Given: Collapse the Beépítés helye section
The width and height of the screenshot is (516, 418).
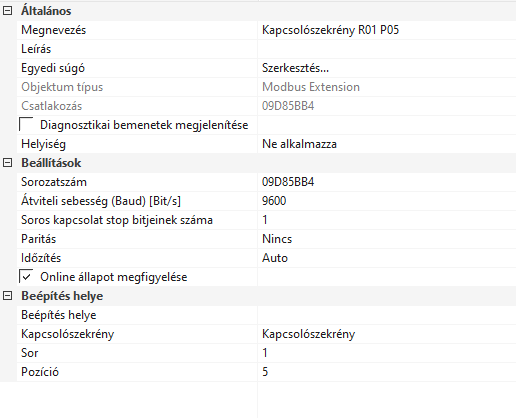Looking at the screenshot, I should (x=7, y=296).
